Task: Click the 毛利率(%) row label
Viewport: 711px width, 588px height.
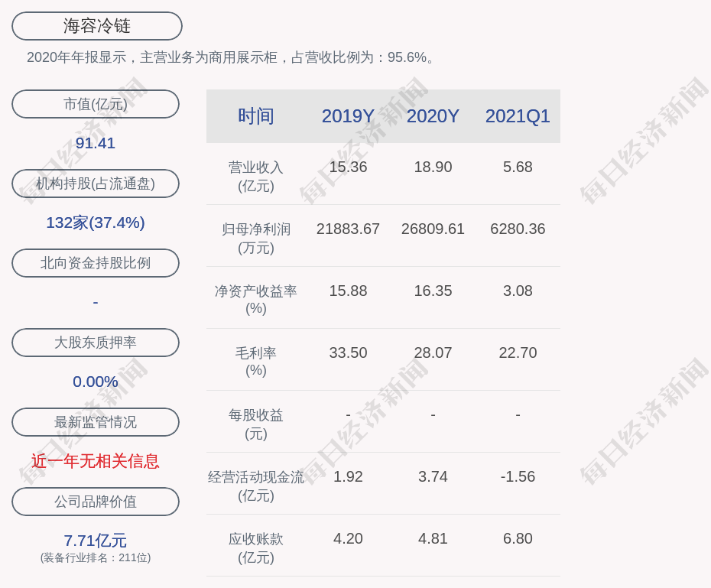Action: pos(256,362)
